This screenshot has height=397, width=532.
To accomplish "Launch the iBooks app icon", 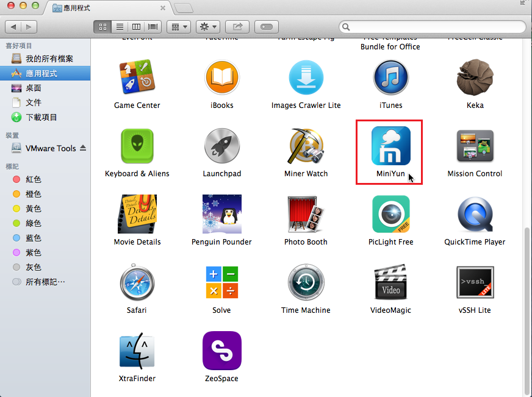I will click(x=222, y=77).
